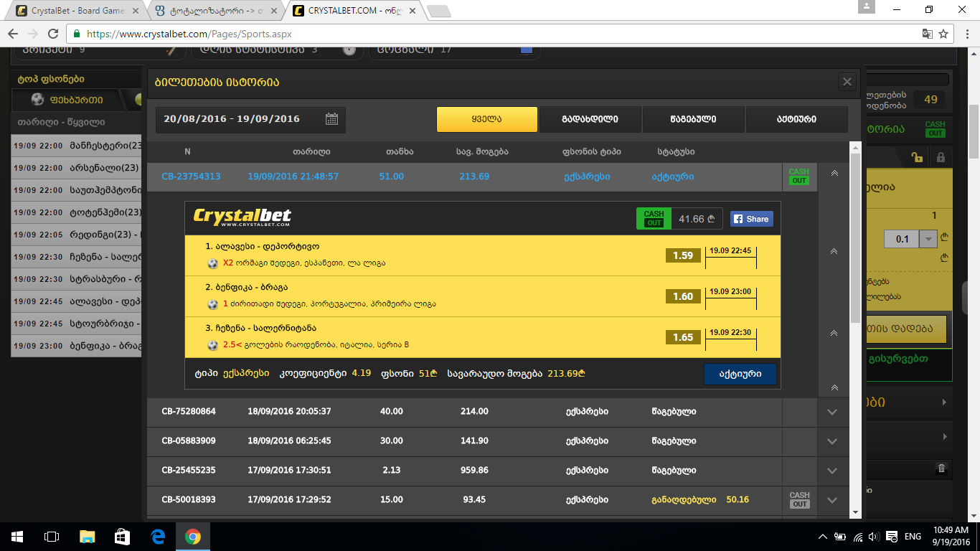Share the ticket via the Facebook Share button
The height and width of the screenshot is (551, 980).
point(751,219)
